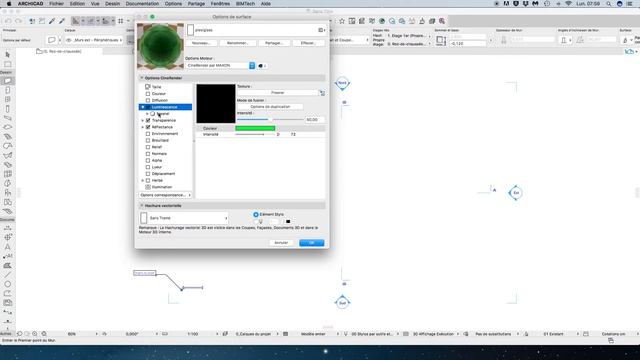Select the Text tool with letter A

(x=7, y=247)
